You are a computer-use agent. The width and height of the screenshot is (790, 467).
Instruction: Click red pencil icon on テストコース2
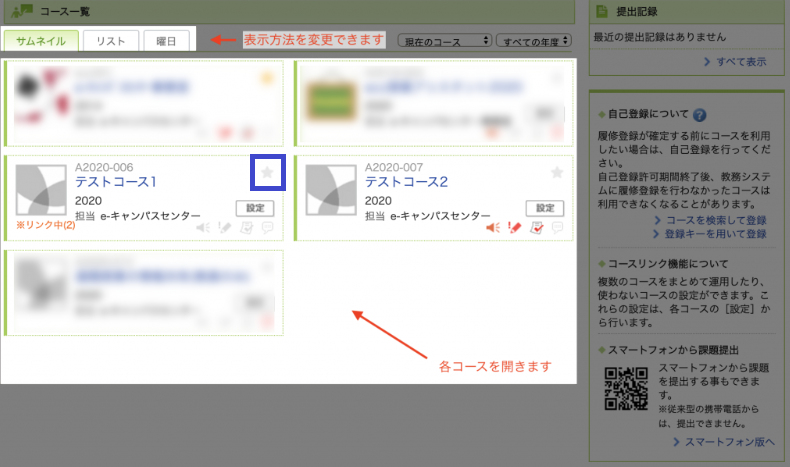514,228
